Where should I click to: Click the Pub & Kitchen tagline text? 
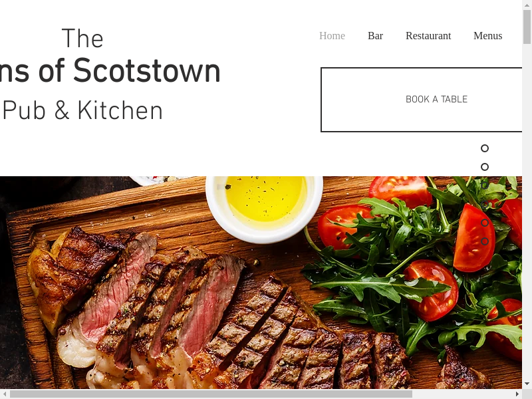pos(82,110)
